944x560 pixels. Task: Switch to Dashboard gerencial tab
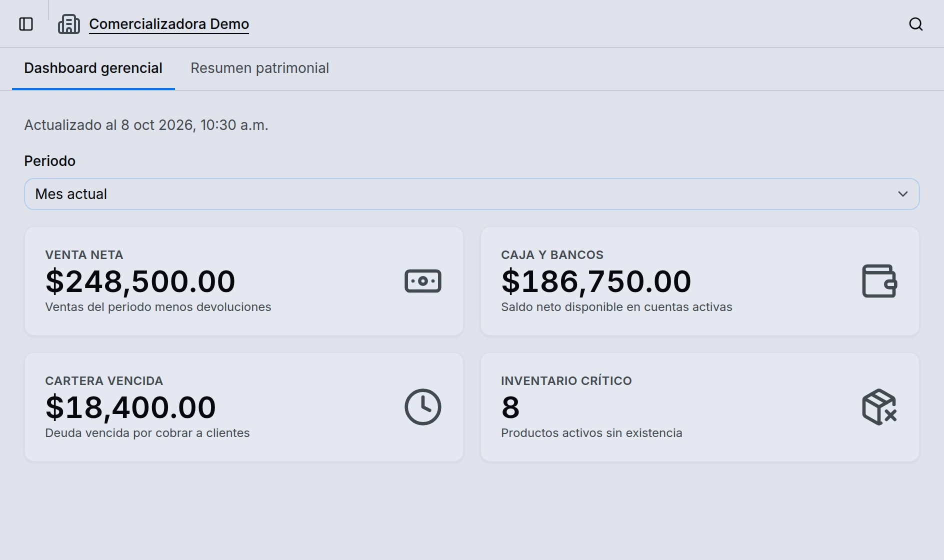tap(93, 68)
